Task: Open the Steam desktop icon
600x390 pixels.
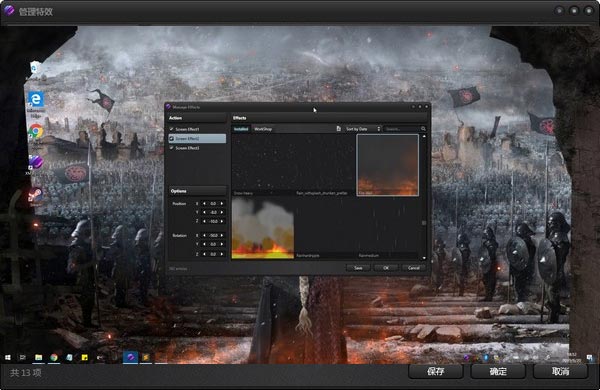Action: [x=35, y=195]
